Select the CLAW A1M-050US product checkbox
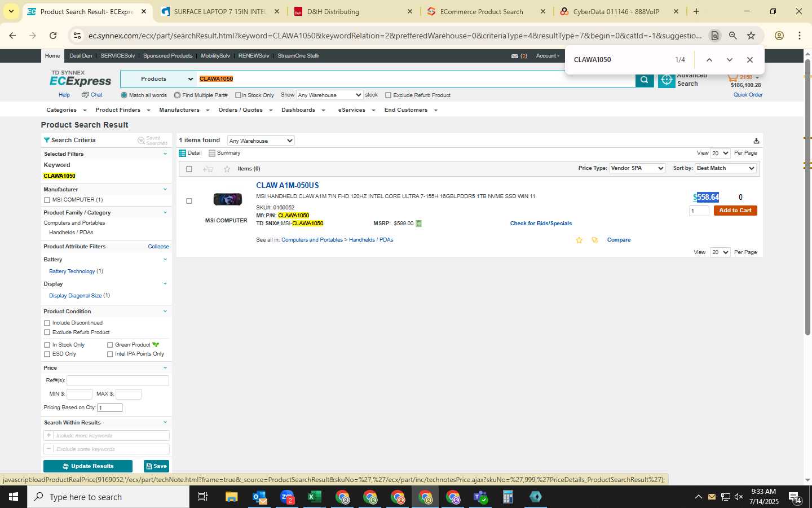Viewport: 812px width, 508px height. click(189, 201)
